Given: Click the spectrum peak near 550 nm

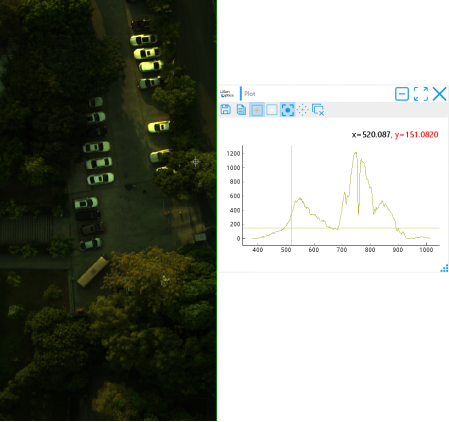Looking at the screenshot, I should 300,199.
